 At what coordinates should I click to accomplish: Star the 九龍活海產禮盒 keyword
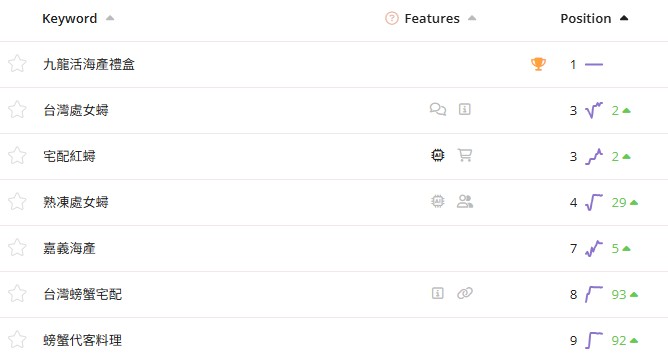click(17, 64)
